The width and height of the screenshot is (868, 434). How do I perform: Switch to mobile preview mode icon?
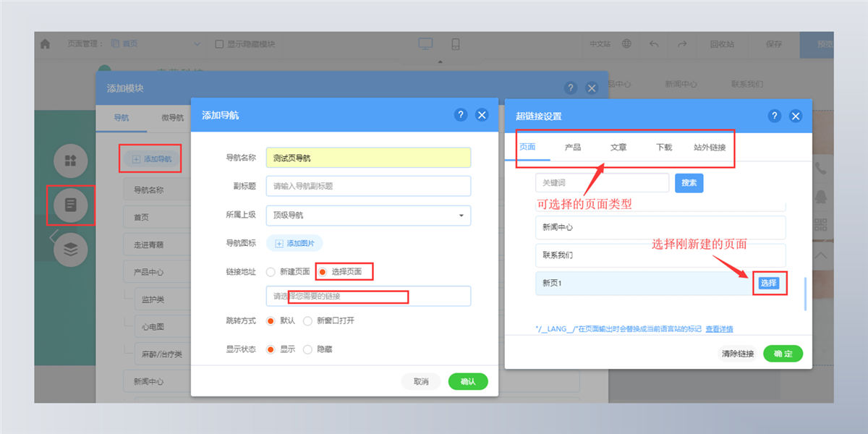pos(456,44)
